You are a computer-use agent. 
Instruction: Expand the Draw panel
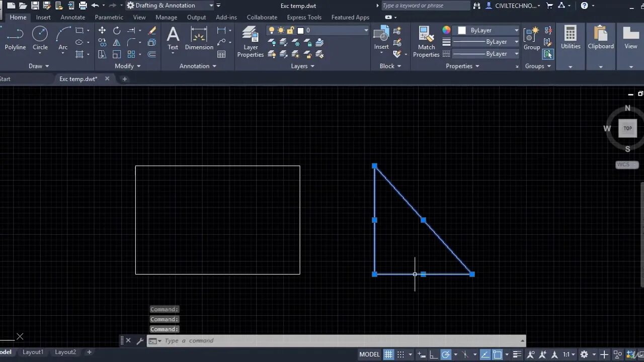pyautogui.click(x=39, y=66)
